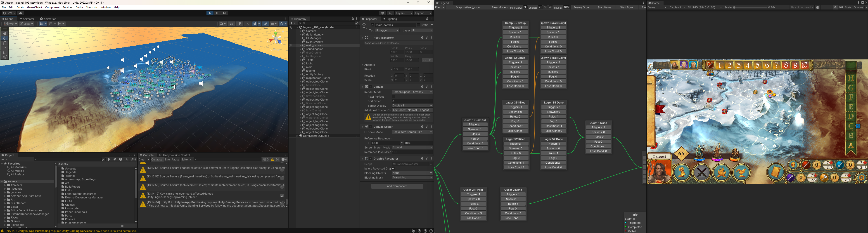
Task: Open the Local handle rotation dropdown
Action: pos(27,24)
